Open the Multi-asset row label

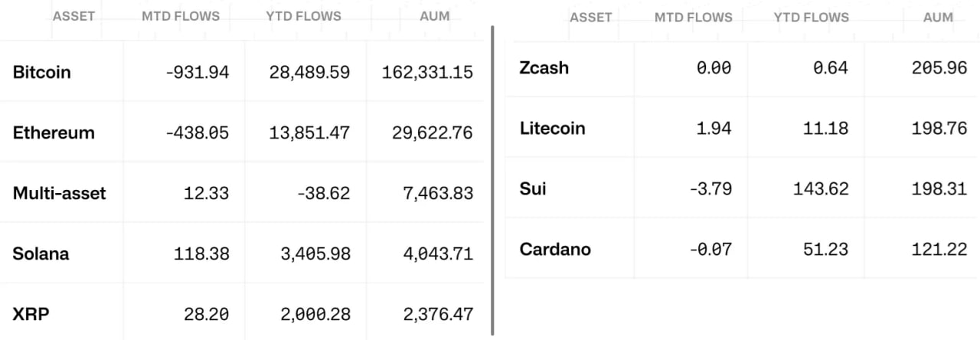click(59, 193)
